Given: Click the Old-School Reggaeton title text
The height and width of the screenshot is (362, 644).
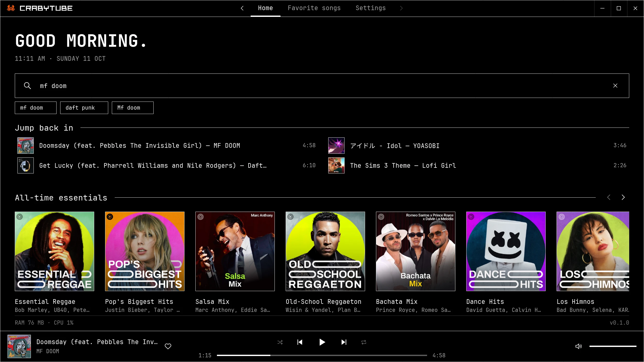Looking at the screenshot, I should [324, 301].
